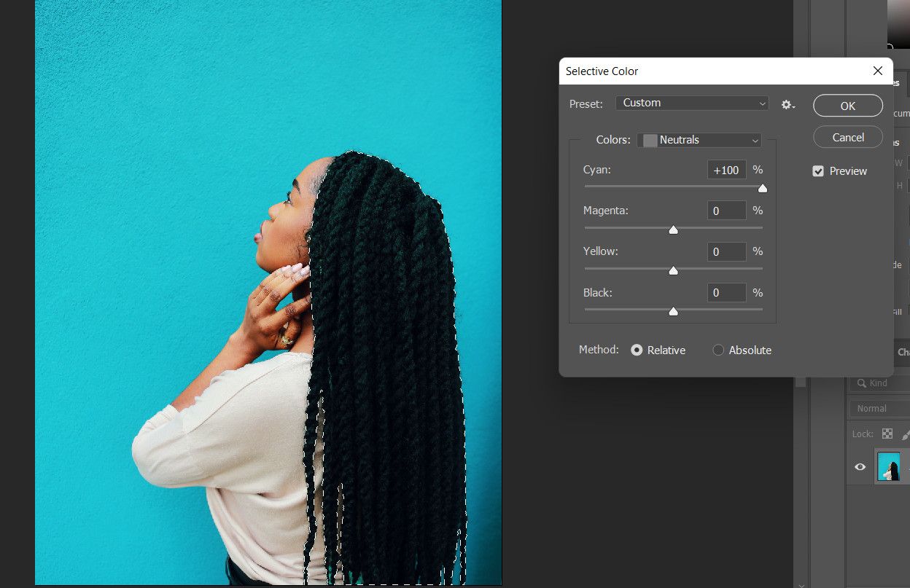Click the Cancel button
The height and width of the screenshot is (588, 910).
coord(847,137)
